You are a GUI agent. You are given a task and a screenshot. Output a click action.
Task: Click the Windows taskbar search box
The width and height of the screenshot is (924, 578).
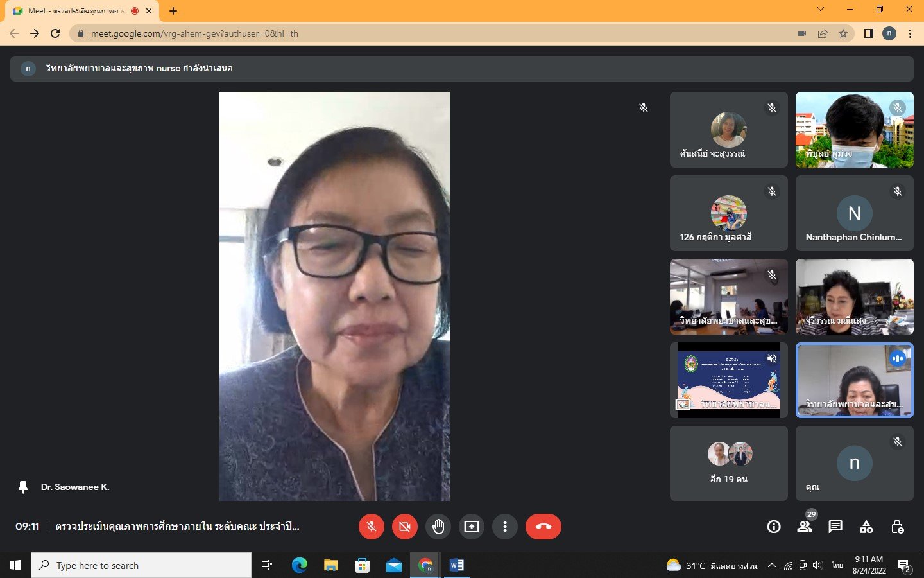pyautogui.click(x=141, y=565)
